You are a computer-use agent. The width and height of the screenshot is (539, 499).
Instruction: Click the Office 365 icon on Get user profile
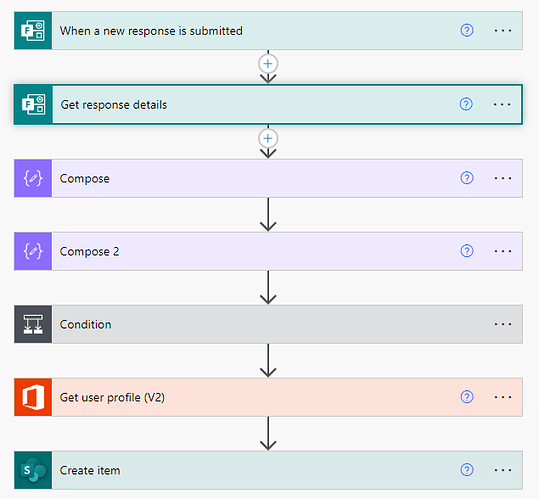(x=33, y=397)
